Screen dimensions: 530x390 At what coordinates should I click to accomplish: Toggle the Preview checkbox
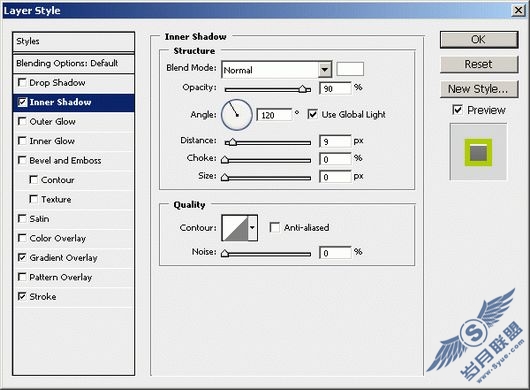click(457, 110)
